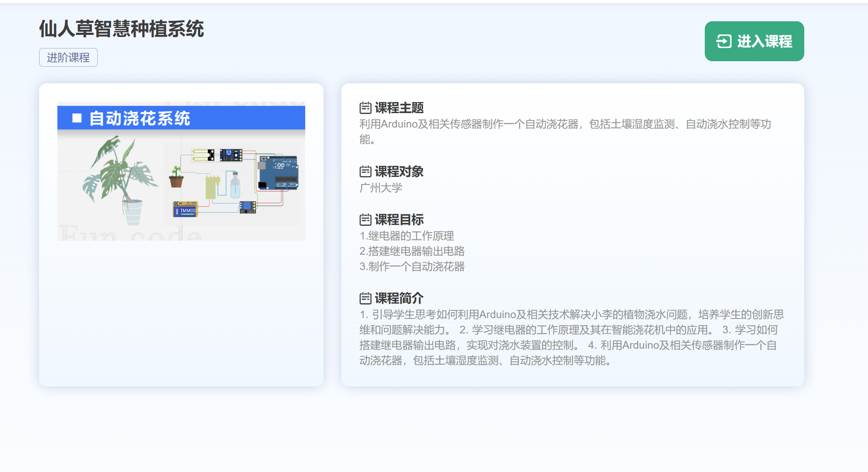Click the 课程主题 section heading

tap(399, 108)
